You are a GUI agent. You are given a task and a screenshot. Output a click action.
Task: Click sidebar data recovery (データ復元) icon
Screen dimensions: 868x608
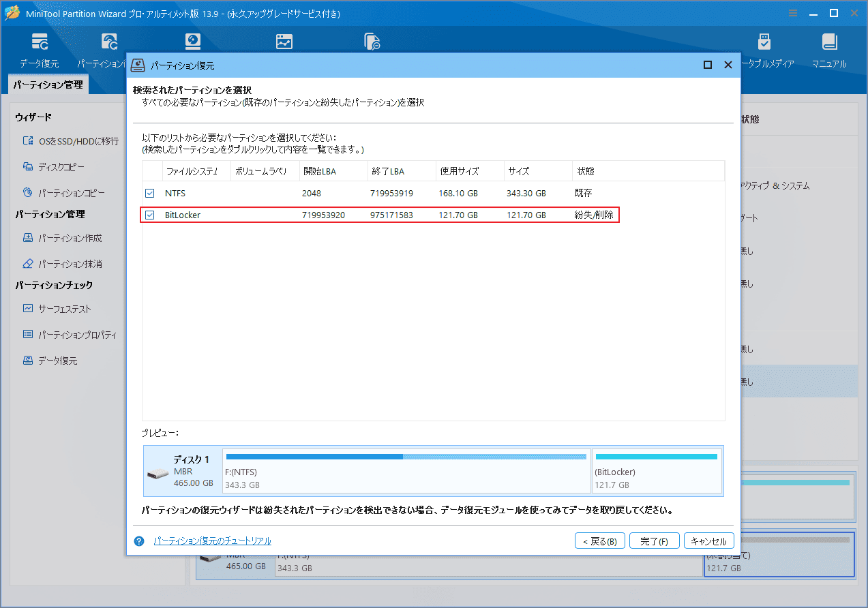pyautogui.click(x=28, y=361)
